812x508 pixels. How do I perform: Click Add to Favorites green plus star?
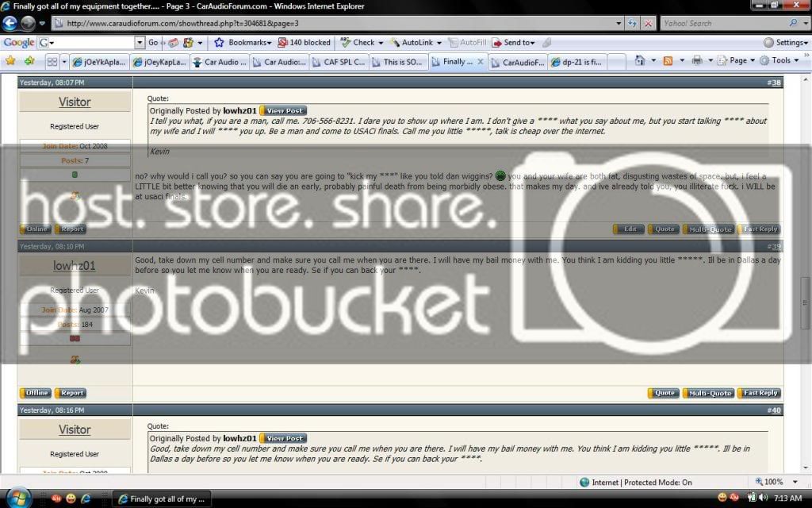point(29,61)
